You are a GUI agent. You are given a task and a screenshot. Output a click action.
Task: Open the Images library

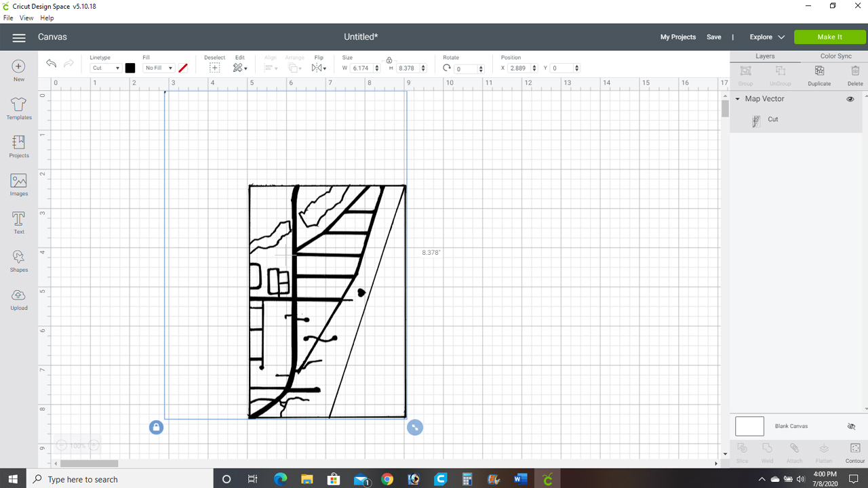[x=19, y=185]
